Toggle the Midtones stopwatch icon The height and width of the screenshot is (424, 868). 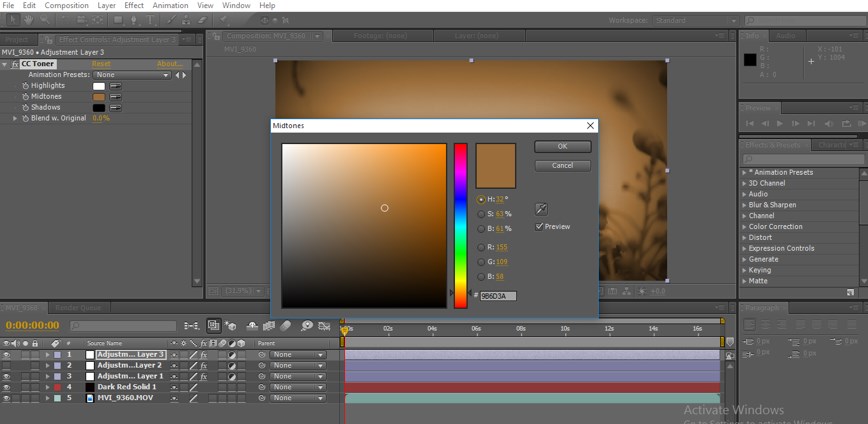pos(25,97)
